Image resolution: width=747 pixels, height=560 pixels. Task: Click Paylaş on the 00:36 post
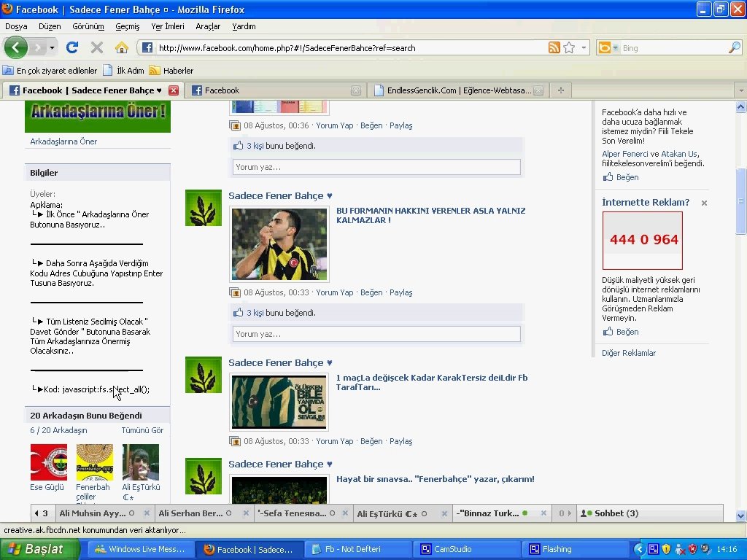[400, 125]
